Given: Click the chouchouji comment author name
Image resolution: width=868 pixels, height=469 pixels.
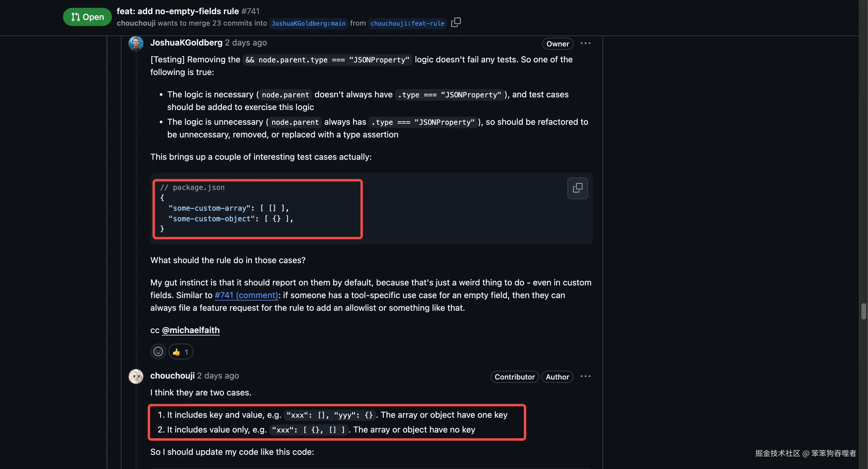Looking at the screenshot, I should click(x=172, y=376).
